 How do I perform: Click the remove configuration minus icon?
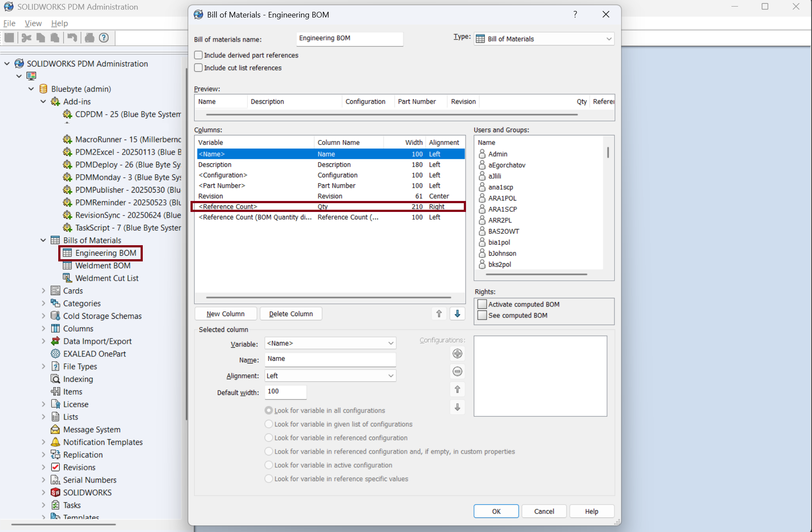click(457, 372)
